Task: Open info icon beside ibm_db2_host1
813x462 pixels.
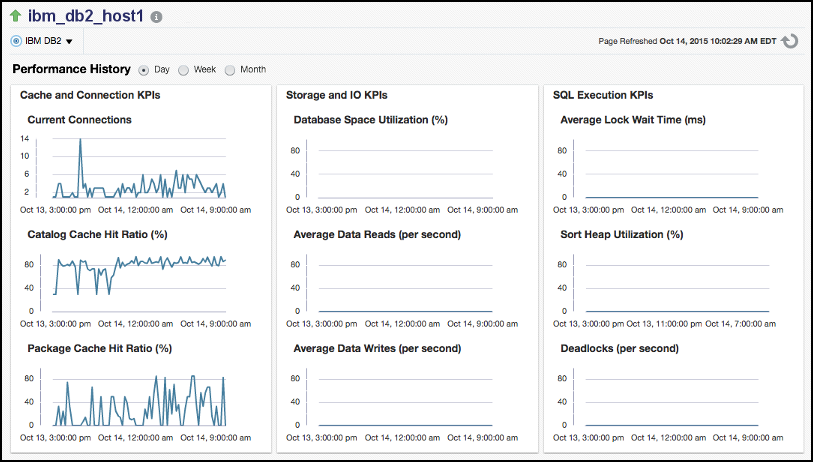Action: pyautogui.click(x=156, y=17)
